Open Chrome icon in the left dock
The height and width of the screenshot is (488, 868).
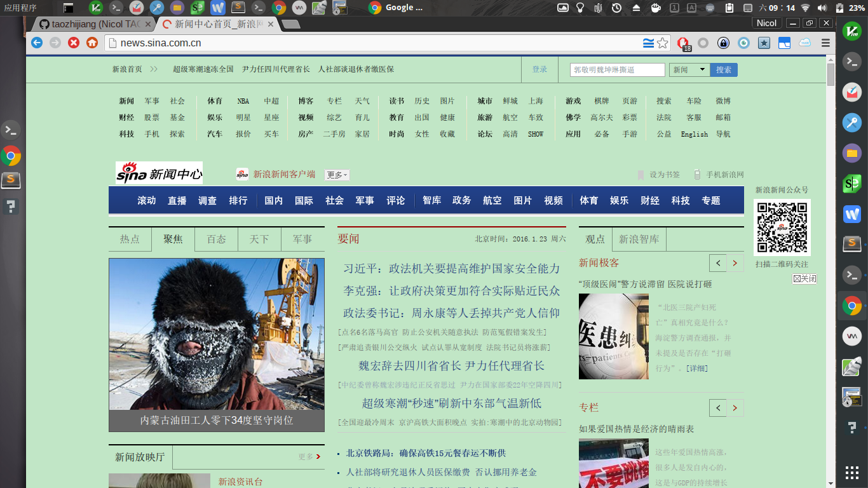tap(11, 156)
